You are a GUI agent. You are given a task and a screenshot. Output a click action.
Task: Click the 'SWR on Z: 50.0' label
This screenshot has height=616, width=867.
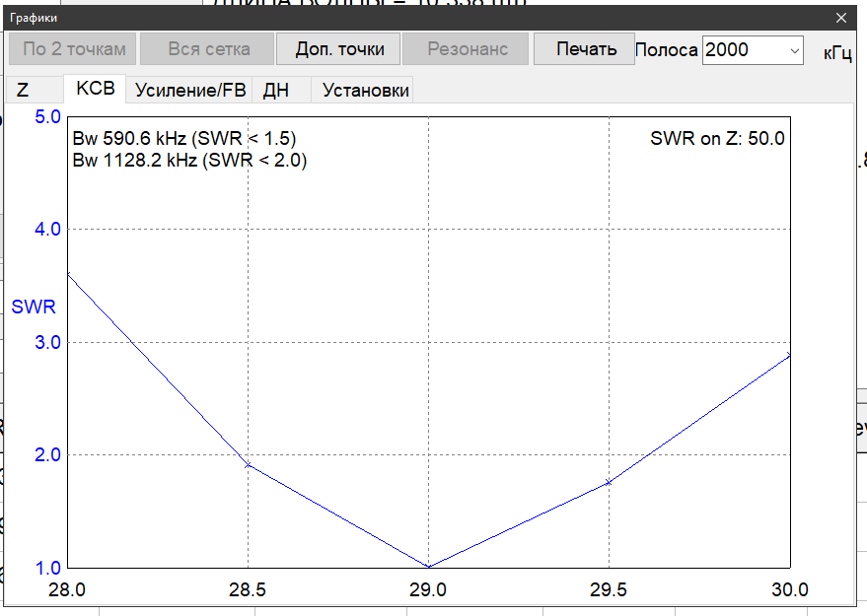pos(717,139)
